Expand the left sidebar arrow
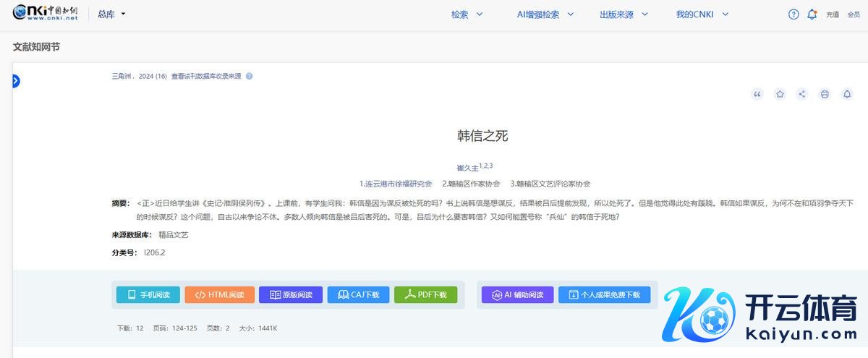Screen dimensions: 868x358 [16, 81]
